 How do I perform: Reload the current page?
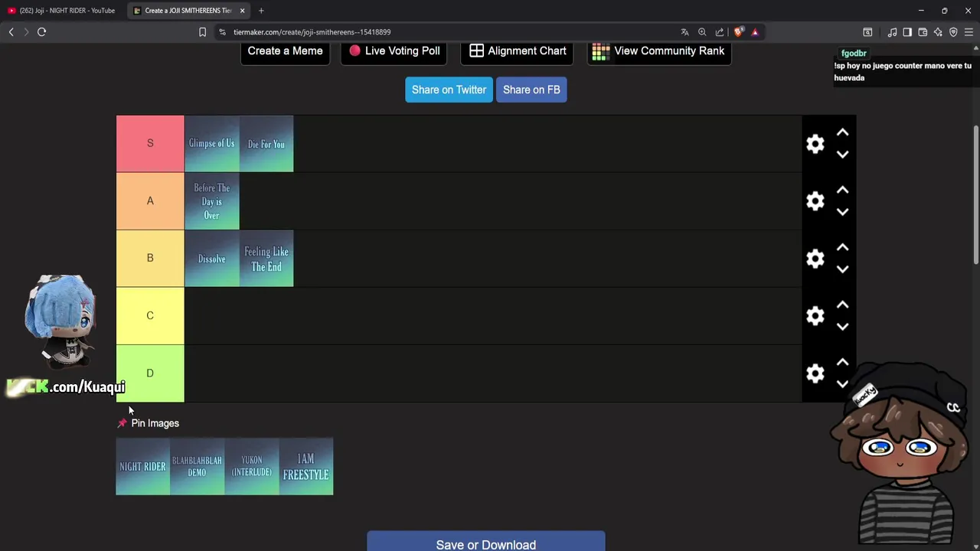[x=42, y=32]
